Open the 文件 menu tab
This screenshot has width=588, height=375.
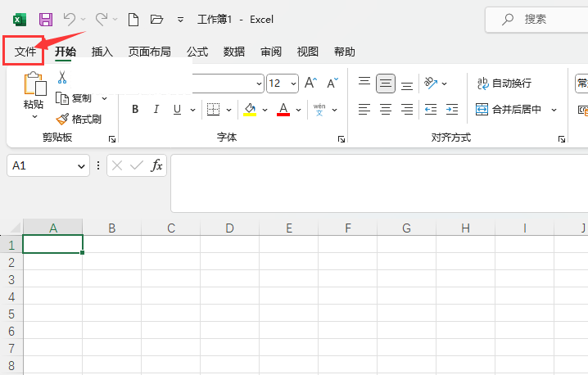coord(25,52)
